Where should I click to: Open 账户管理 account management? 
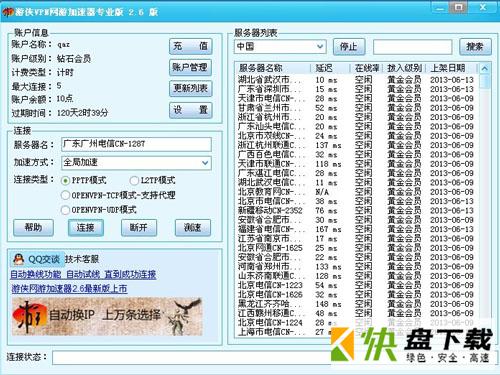pyautogui.click(x=190, y=67)
